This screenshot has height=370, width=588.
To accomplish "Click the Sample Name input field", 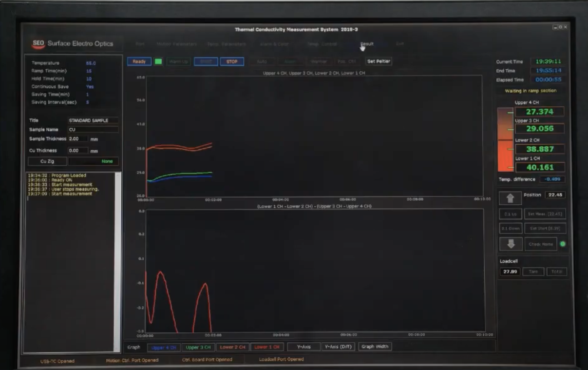I will pyautogui.click(x=93, y=130).
